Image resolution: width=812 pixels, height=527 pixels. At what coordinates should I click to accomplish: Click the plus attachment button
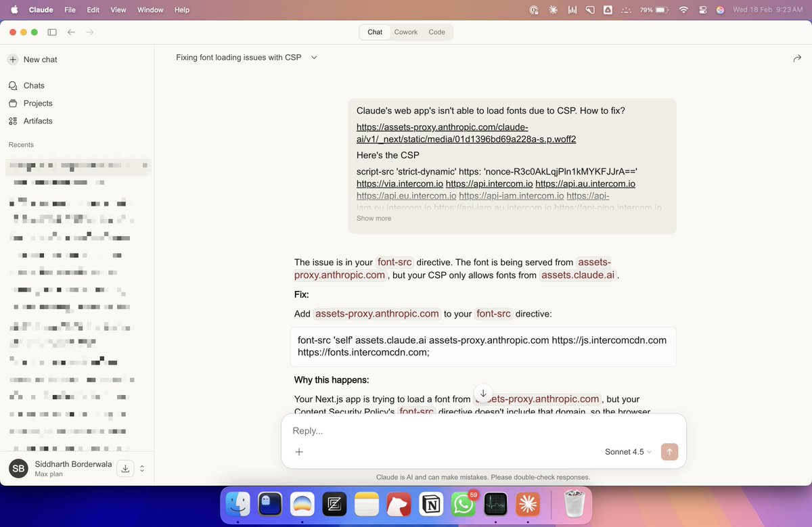299,452
